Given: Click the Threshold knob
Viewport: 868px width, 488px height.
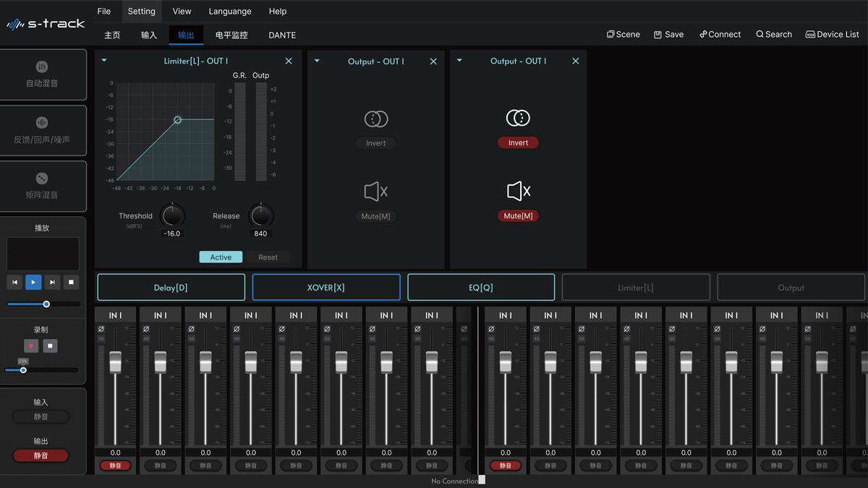Looking at the screenshot, I should (172, 215).
